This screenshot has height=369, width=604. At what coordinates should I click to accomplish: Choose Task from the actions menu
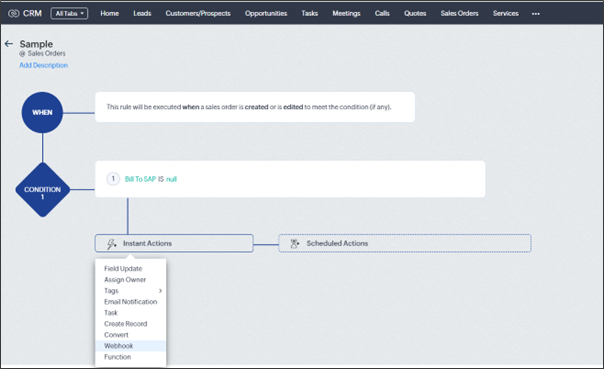coord(131,313)
